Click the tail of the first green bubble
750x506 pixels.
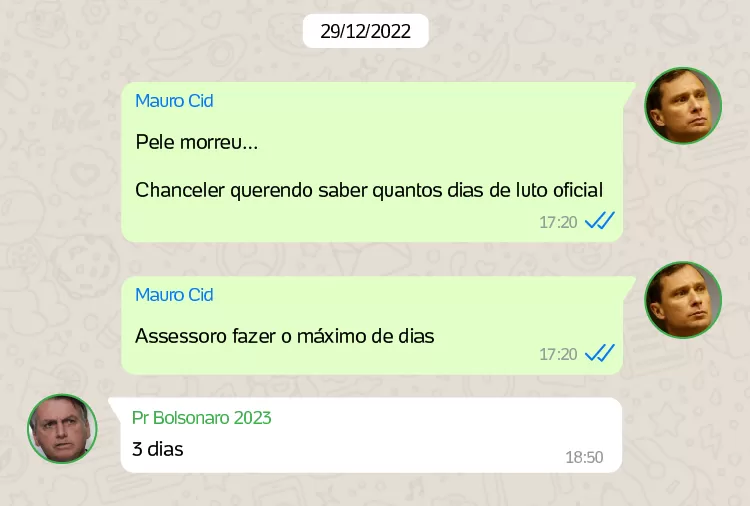[x=629, y=88]
